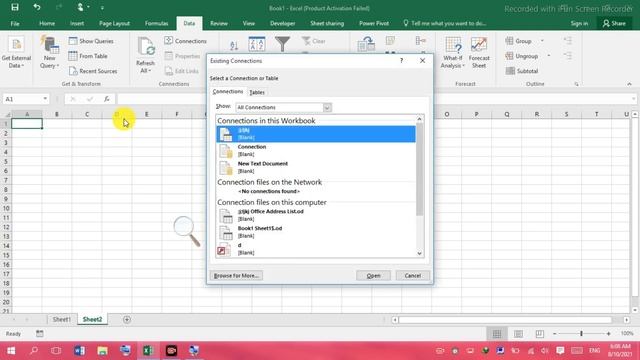Click dialog Help question mark
Image resolution: width=640 pixels, height=360 pixels.
(x=401, y=61)
